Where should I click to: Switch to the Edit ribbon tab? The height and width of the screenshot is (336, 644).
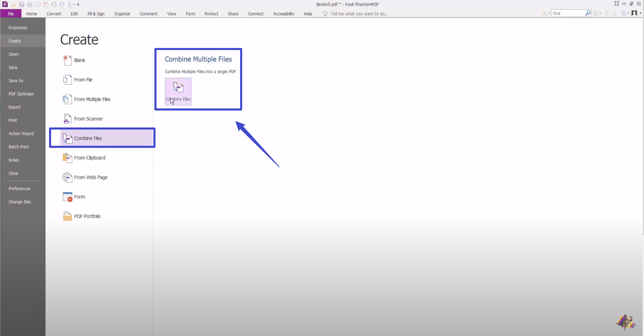click(x=74, y=14)
